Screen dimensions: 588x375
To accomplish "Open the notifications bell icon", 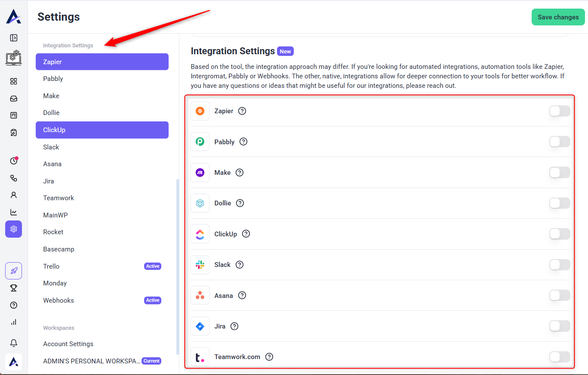I will pos(14,343).
